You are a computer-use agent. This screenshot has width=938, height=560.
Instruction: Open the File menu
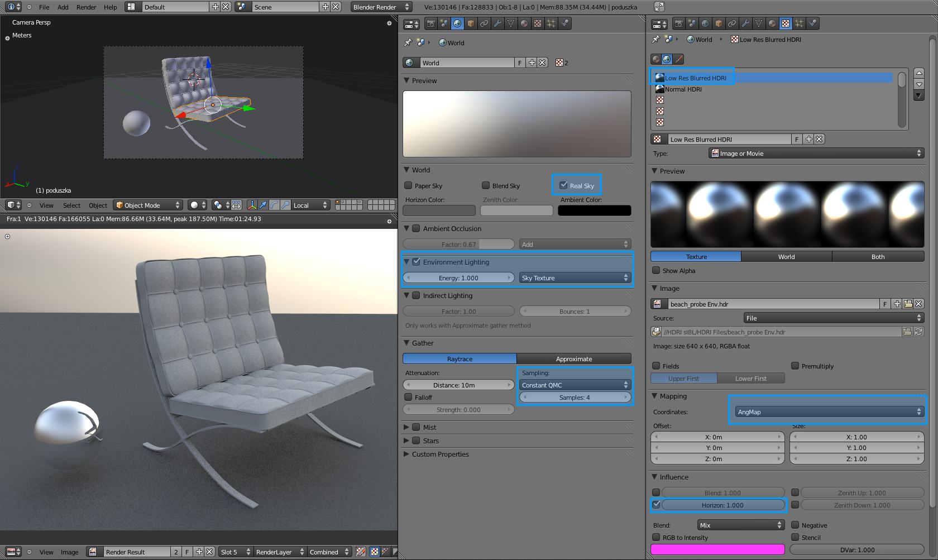44,7
